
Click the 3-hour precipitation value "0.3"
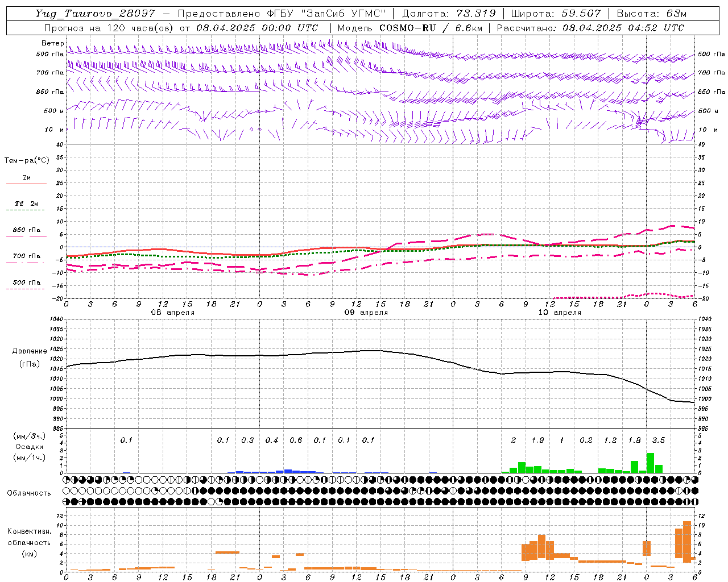(x=247, y=440)
